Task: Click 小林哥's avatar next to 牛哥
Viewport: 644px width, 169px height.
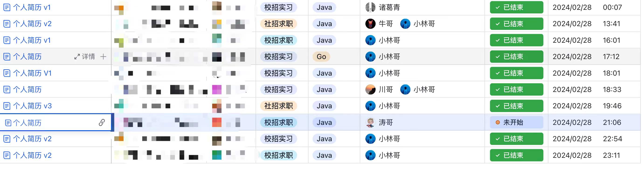Action: pos(405,24)
